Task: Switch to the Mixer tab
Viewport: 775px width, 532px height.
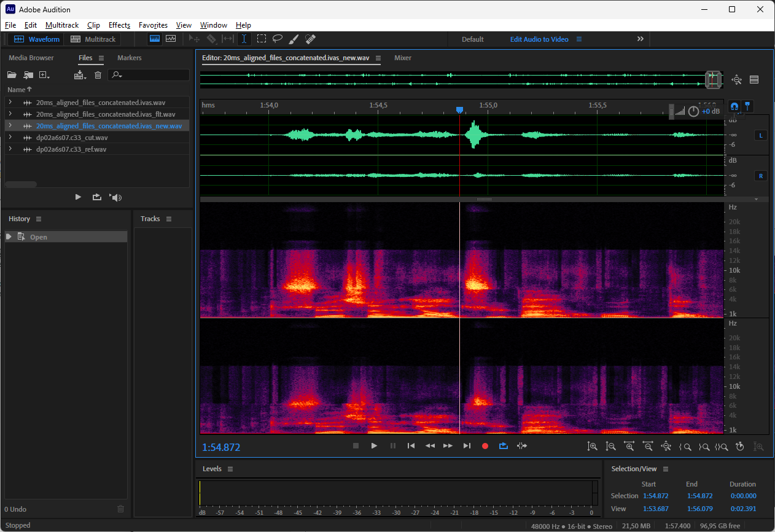Action: pyautogui.click(x=403, y=58)
